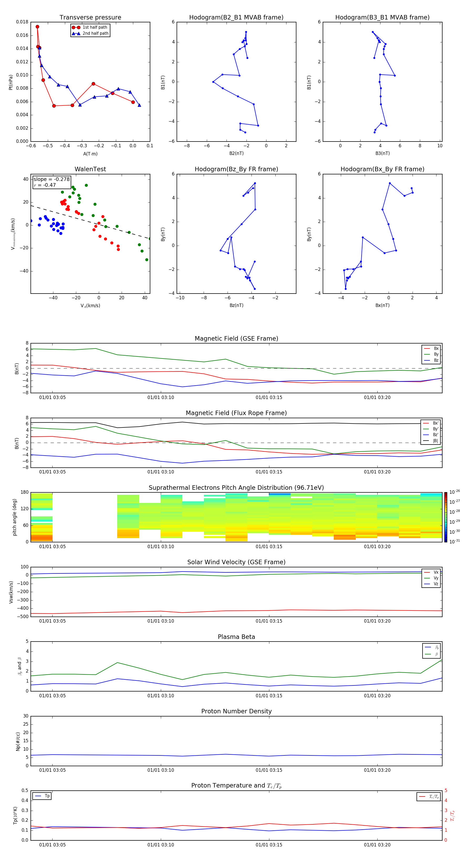Screen dimensions: 473x868
Task: Select the Vy legend entry
Action: coord(431,578)
